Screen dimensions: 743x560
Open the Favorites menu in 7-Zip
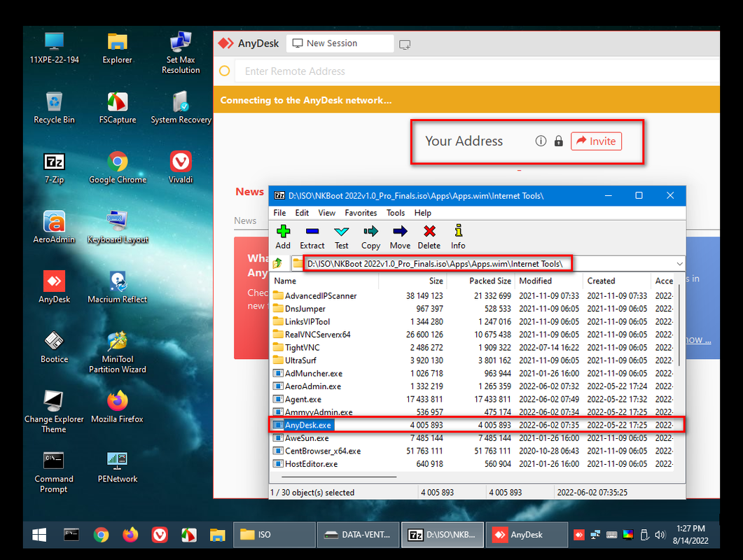(361, 213)
